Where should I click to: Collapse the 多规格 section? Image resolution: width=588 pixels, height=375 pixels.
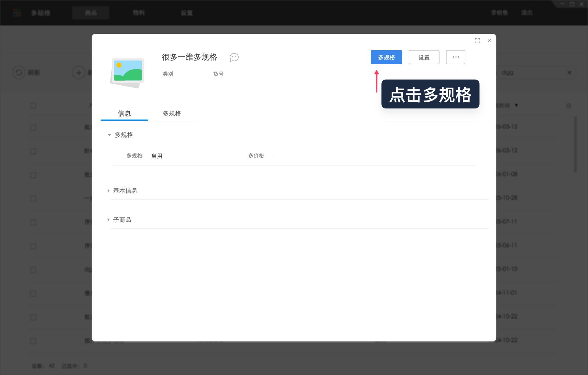[109, 135]
